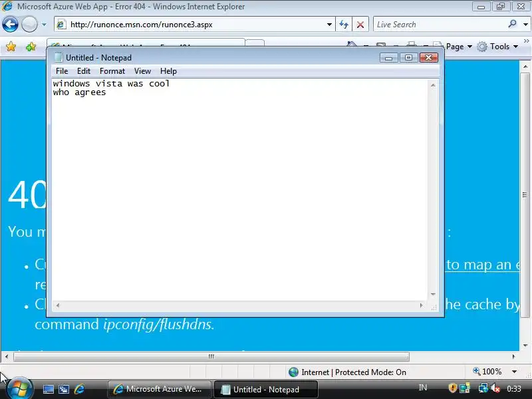The height and width of the screenshot is (399, 532).
Task: Click the Windows Security shield tray icon
Action: [x=452, y=388]
